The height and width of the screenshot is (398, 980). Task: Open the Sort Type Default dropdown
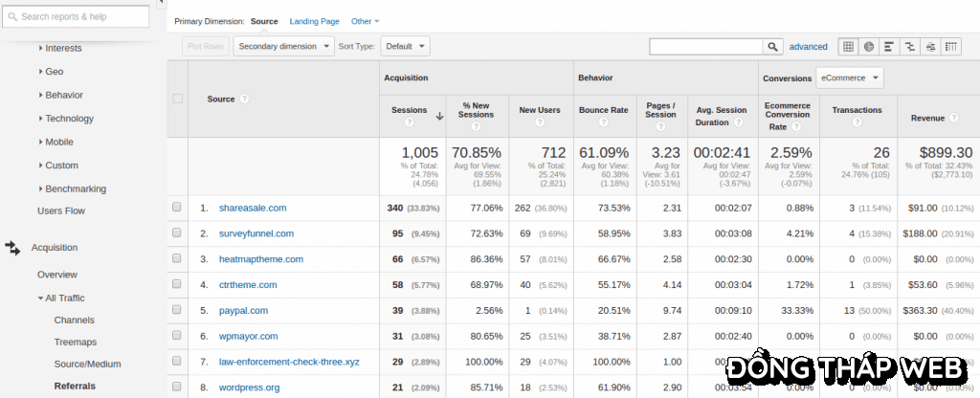pyautogui.click(x=405, y=46)
